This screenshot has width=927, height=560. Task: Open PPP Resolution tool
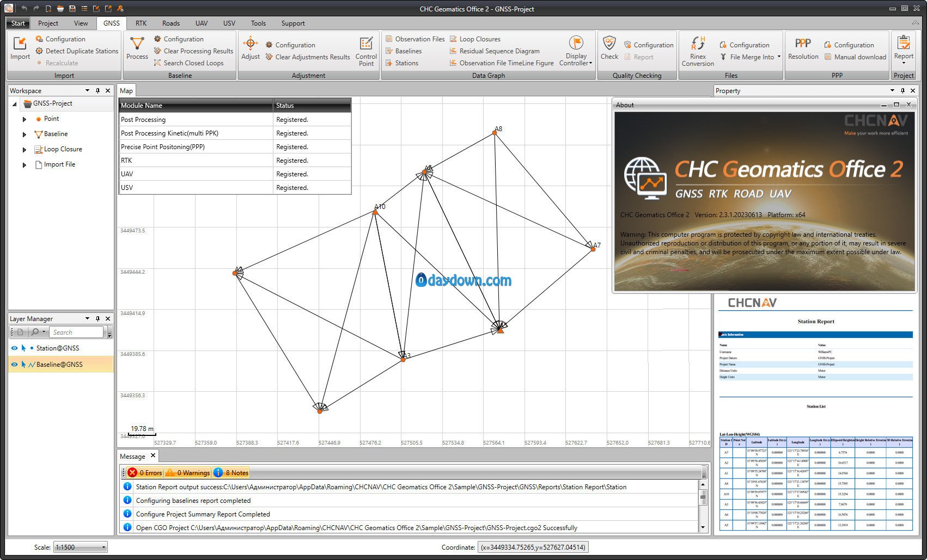[803, 48]
